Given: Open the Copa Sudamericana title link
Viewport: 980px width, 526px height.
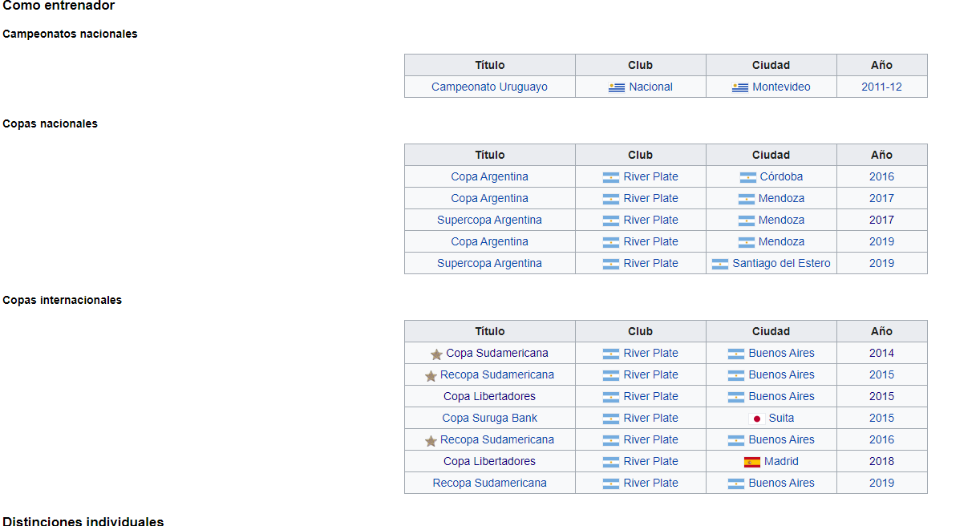Looking at the screenshot, I should (497, 353).
